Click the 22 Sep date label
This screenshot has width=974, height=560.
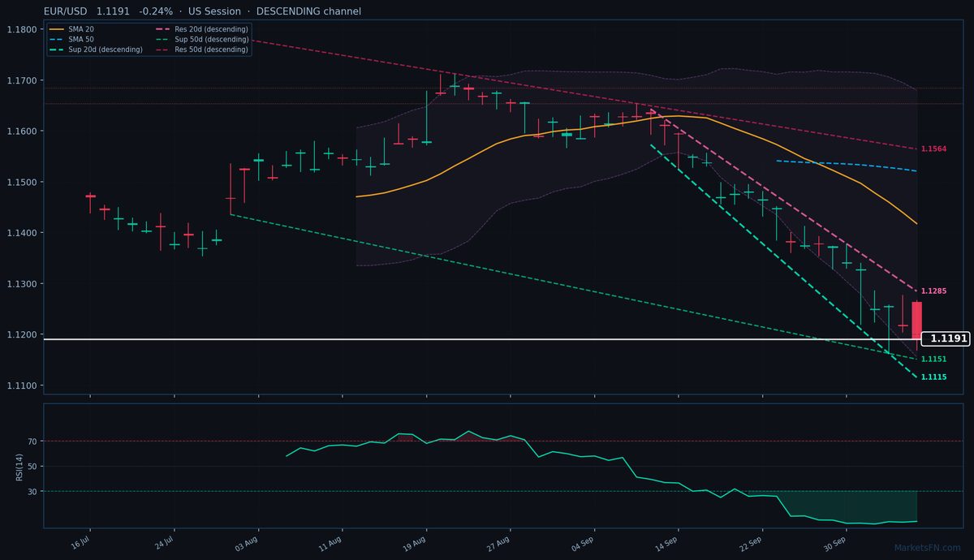tap(752, 542)
